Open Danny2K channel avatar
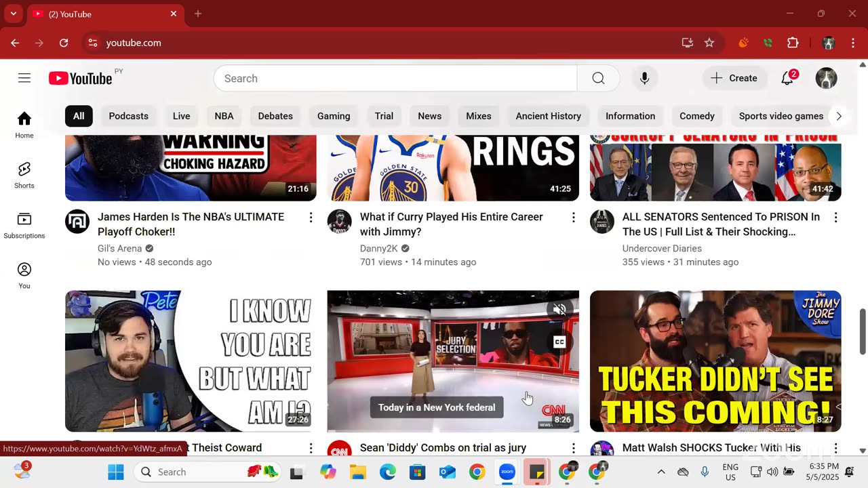This screenshot has height=488, width=868. [340, 222]
